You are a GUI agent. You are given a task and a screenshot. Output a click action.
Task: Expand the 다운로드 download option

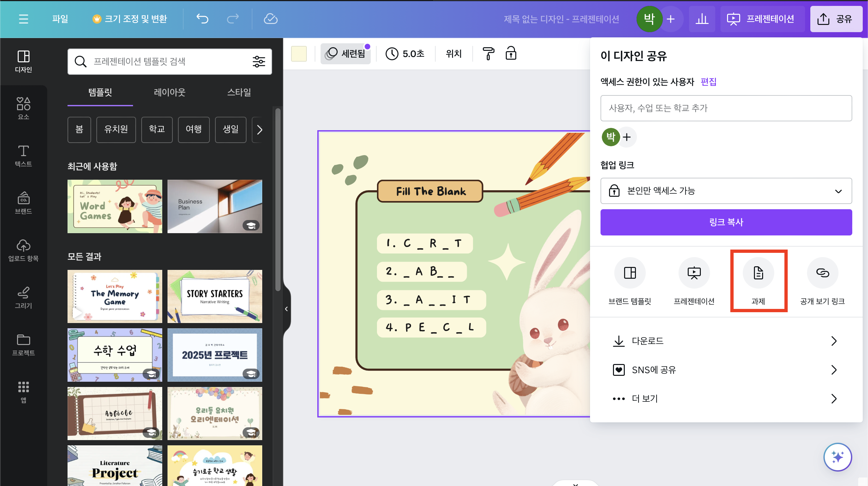tap(726, 341)
